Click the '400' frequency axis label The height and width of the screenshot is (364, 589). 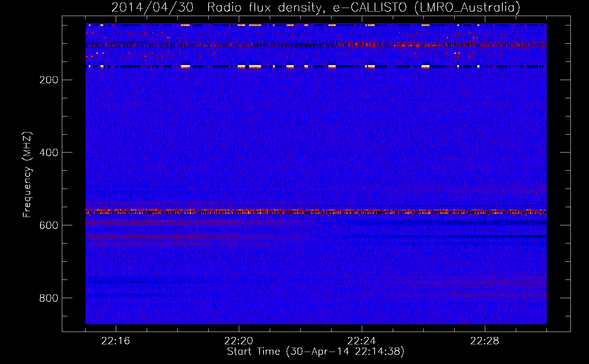[49, 153]
